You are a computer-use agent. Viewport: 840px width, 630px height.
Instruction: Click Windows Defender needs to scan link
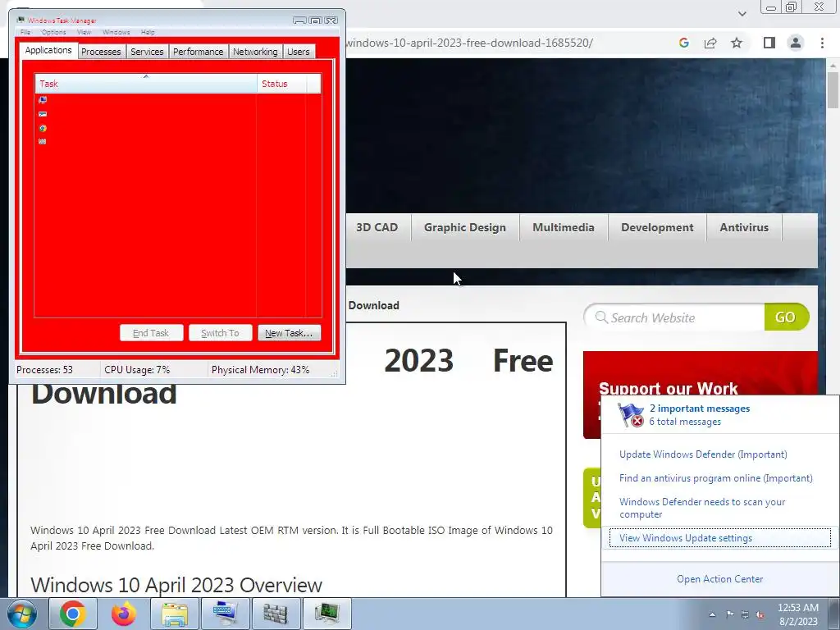tap(702, 508)
